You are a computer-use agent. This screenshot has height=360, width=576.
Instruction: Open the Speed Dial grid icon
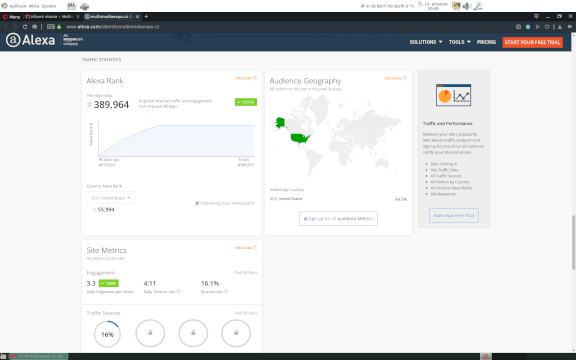pos(35,26)
